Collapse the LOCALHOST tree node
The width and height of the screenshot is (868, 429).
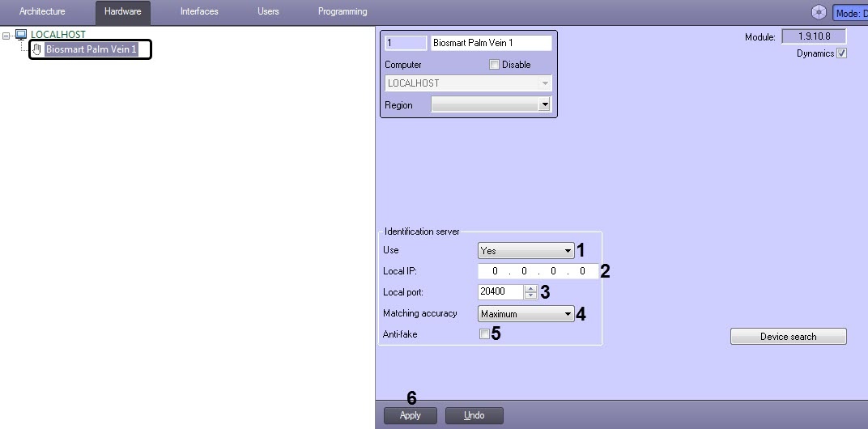6,35
